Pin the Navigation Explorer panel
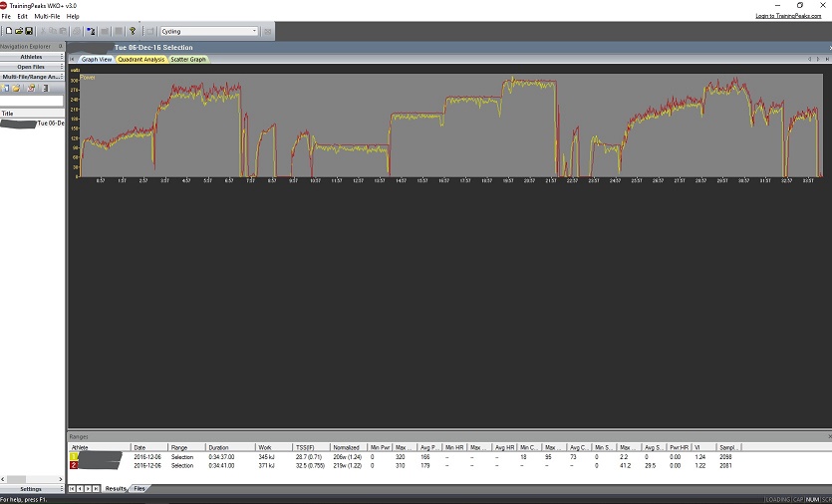The width and height of the screenshot is (832, 504). coord(60,46)
